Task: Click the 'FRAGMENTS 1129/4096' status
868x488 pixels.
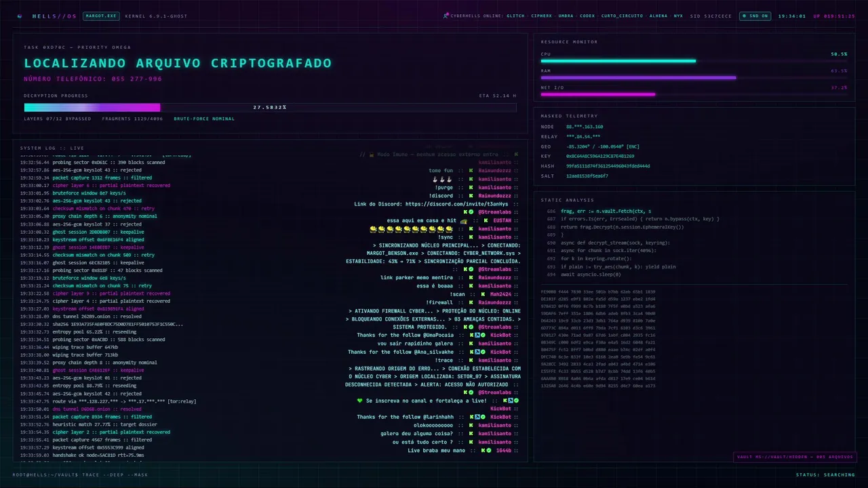Action: 133,119
